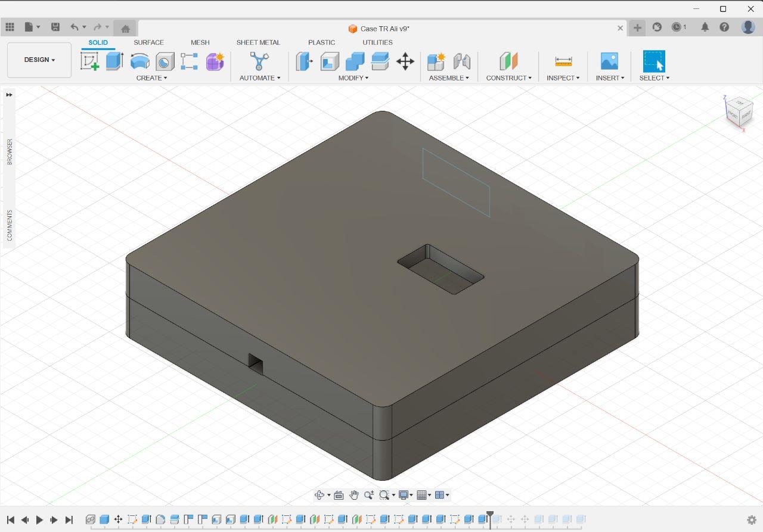
Task: Choose the Shell tool icon
Action: coord(330,61)
